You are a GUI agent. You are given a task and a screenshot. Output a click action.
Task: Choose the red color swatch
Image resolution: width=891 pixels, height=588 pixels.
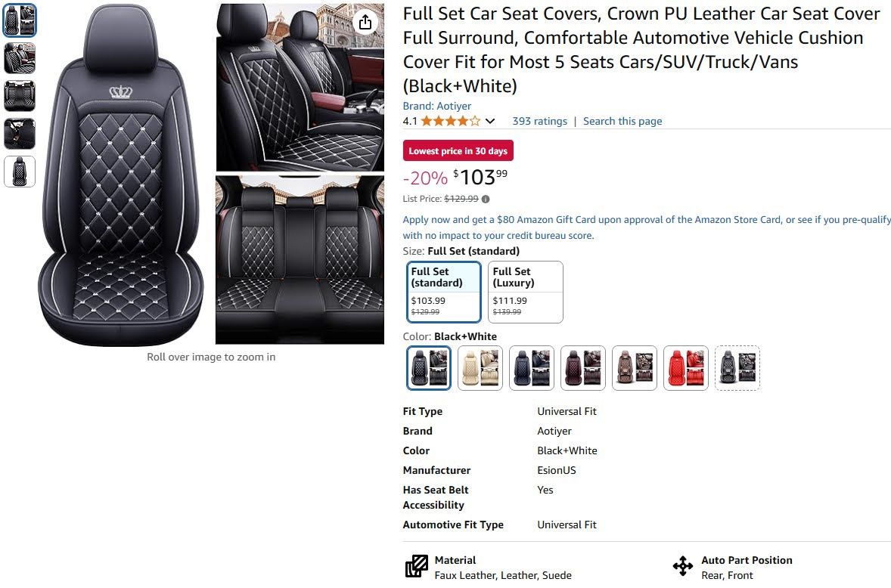pyautogui.click(x=686, y=368)
